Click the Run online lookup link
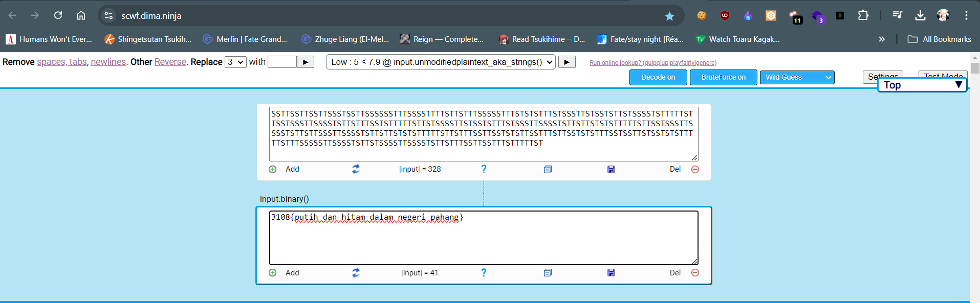 pos(652,63)
